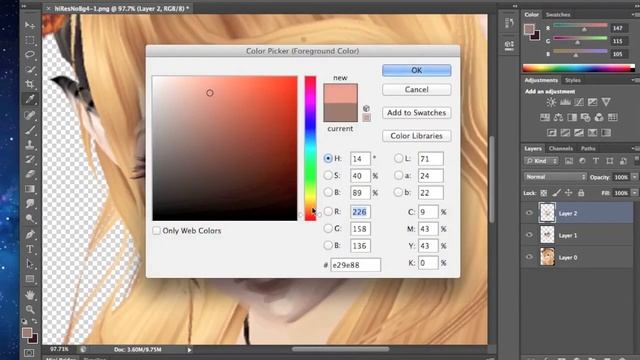
Task: Select the Pen tool
Action: (x=30, y=234)
